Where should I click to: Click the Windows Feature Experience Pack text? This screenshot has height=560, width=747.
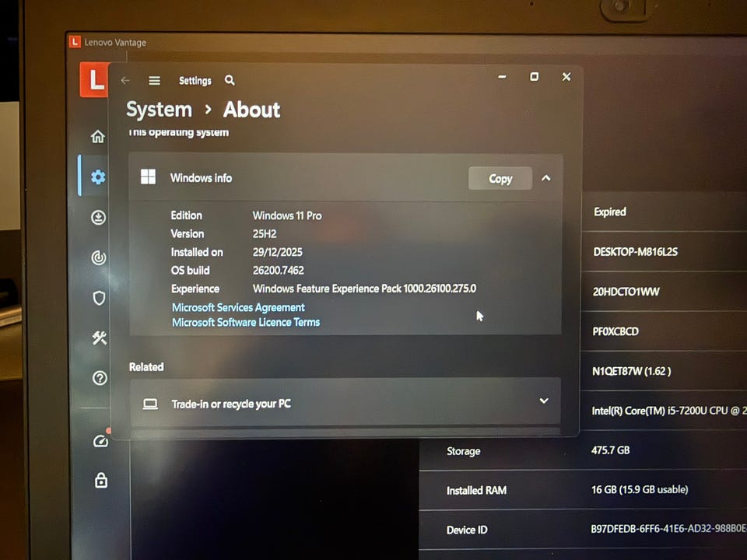[364, 289]
